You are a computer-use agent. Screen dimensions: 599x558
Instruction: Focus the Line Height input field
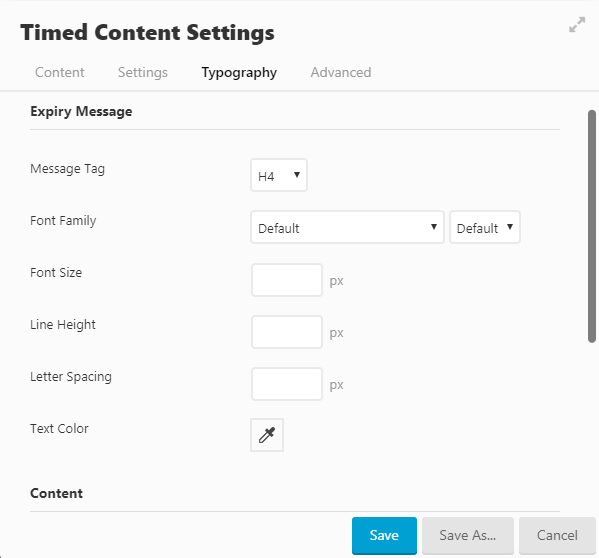point(287,332)
